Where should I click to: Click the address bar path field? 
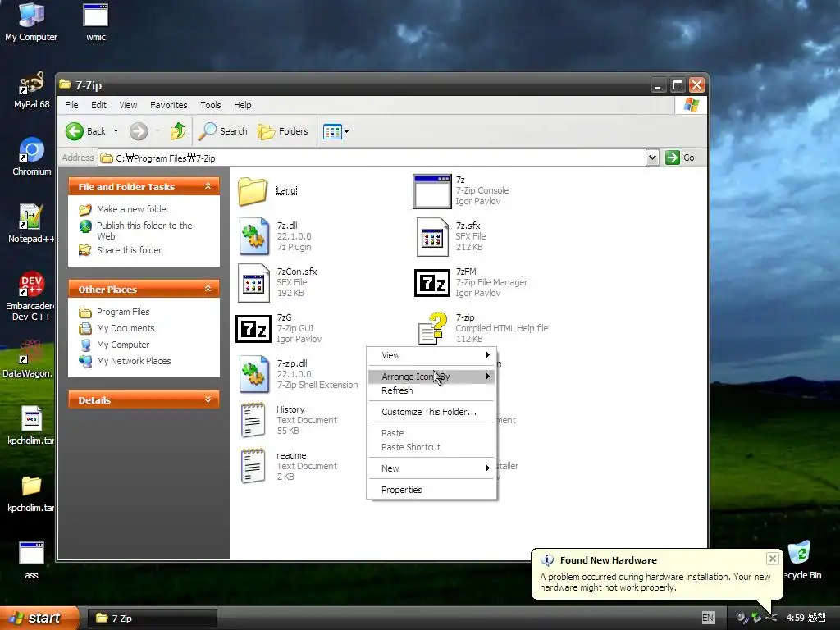tap(372, 157)
